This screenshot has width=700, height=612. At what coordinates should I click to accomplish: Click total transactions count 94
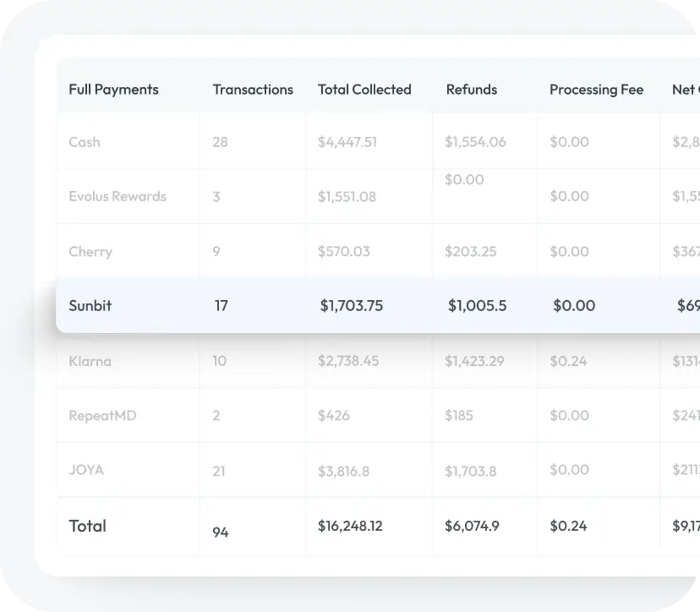tap(221, 533)
